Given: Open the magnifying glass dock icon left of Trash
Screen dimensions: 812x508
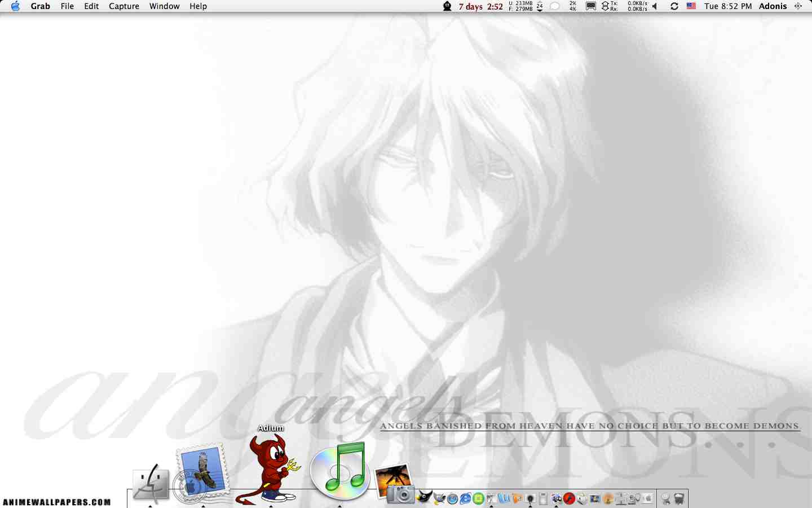Looking at the screenshot, I should 666,498.
